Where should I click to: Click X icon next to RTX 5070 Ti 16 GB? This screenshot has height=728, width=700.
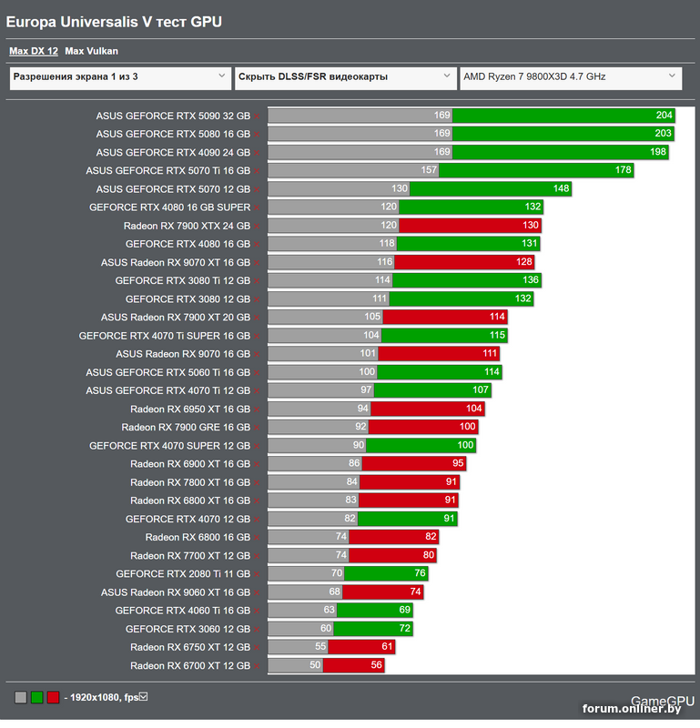coord(257,171)
